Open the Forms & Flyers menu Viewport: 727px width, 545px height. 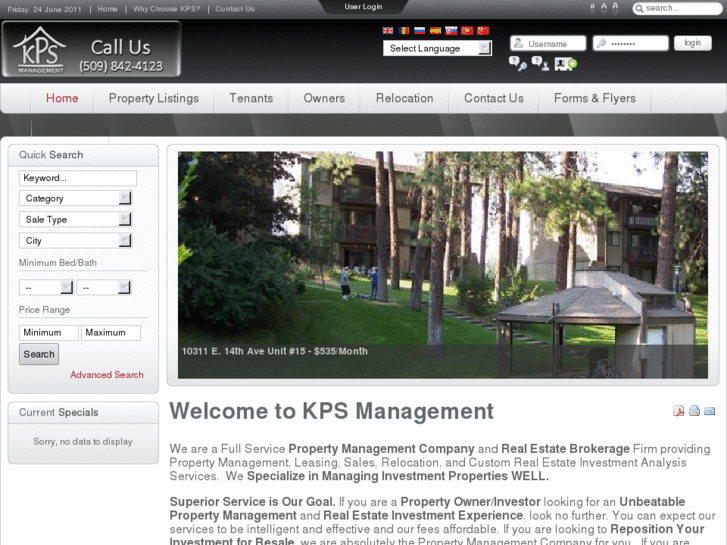(594, 98)
